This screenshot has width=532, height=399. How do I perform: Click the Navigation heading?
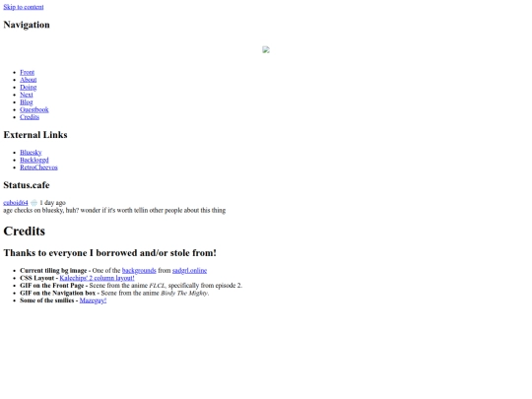27,25
